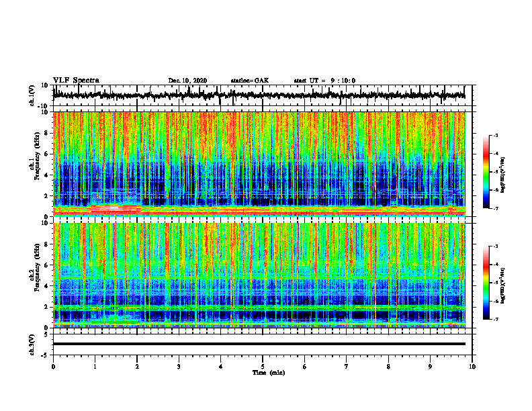Click the ch.2 spectrogram panel
This screenshot has height=411, width=532.
point(259,275)
